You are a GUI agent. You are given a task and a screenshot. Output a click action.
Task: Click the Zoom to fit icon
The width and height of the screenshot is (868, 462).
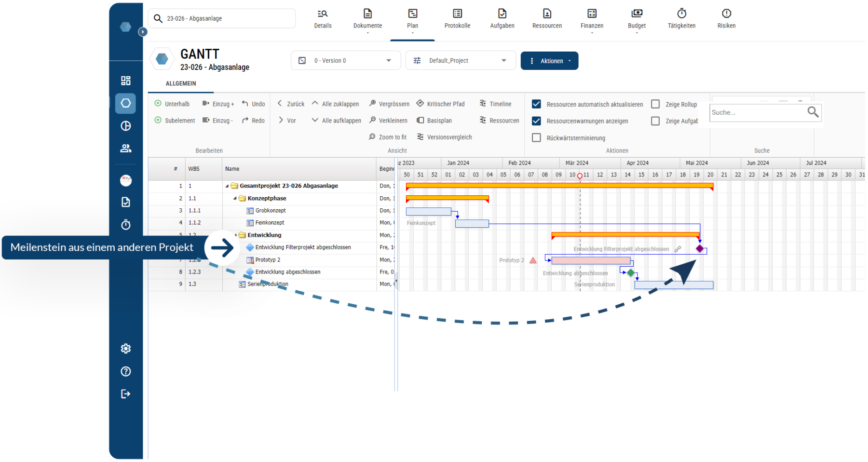(x=372, y=137)
